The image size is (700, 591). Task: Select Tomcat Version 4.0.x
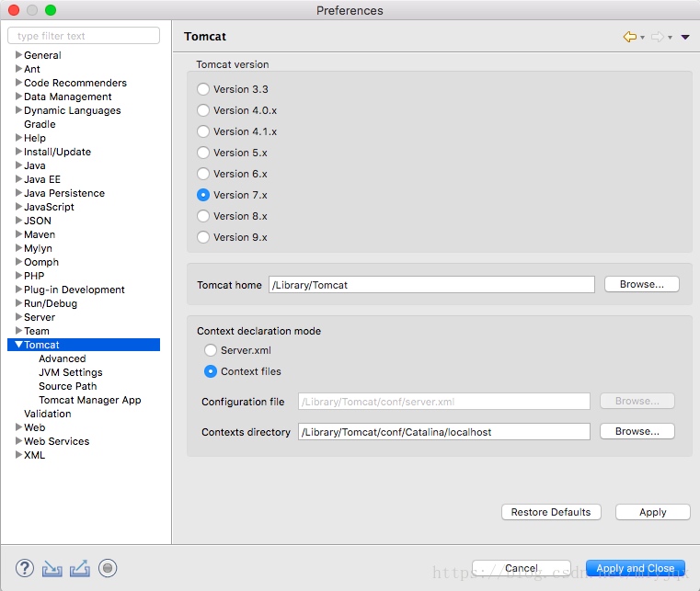pyautogui.click(x=203, y=110)
